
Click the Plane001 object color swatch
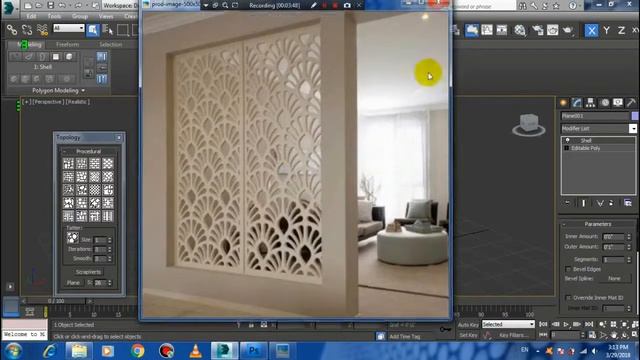[635, 116]
